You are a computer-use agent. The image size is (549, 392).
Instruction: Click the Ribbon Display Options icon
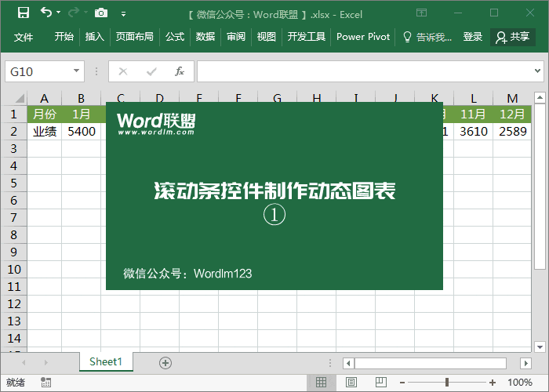point(422,13)
